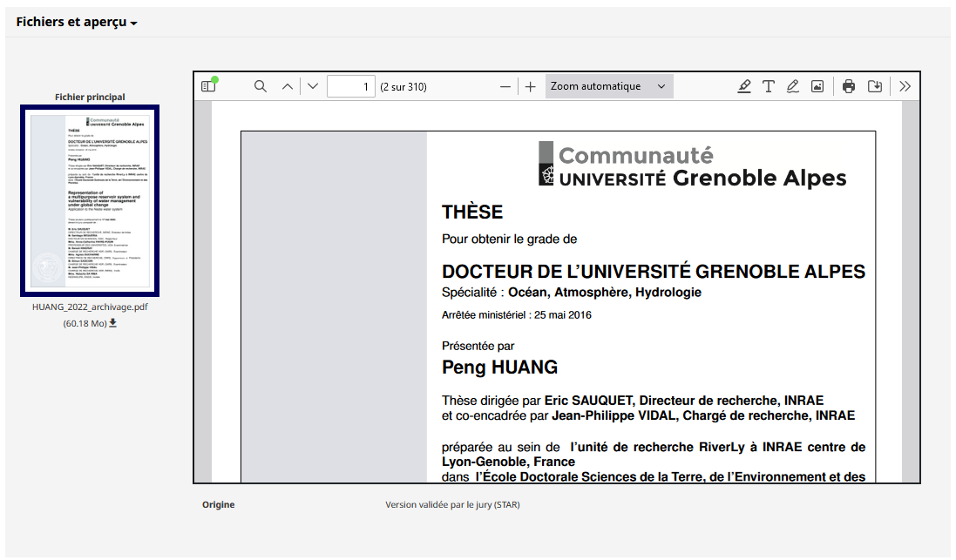Click the page number input field
Image resolution: width=956 pixels, height=560 pixels.
coord(351,86)
